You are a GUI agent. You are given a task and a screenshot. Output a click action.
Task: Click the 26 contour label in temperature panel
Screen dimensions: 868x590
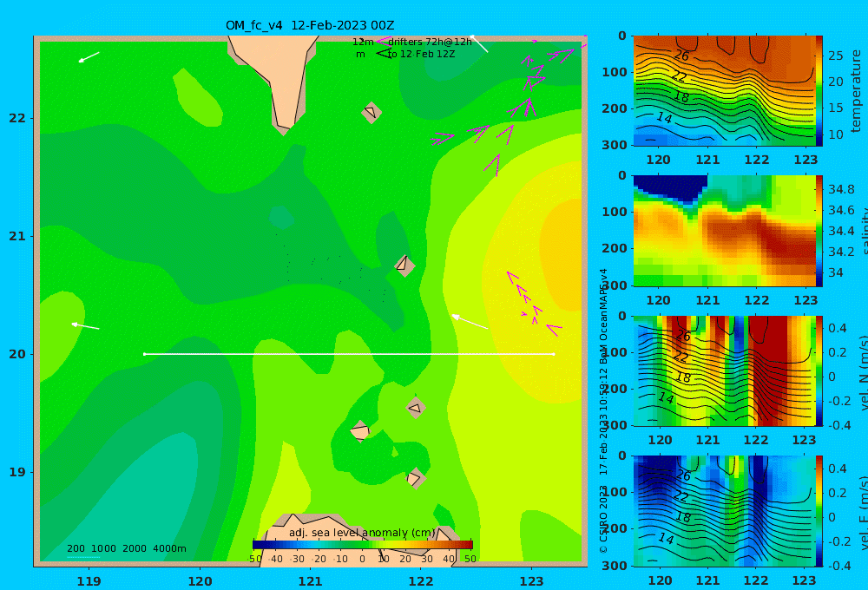click(x=681, y=56)
